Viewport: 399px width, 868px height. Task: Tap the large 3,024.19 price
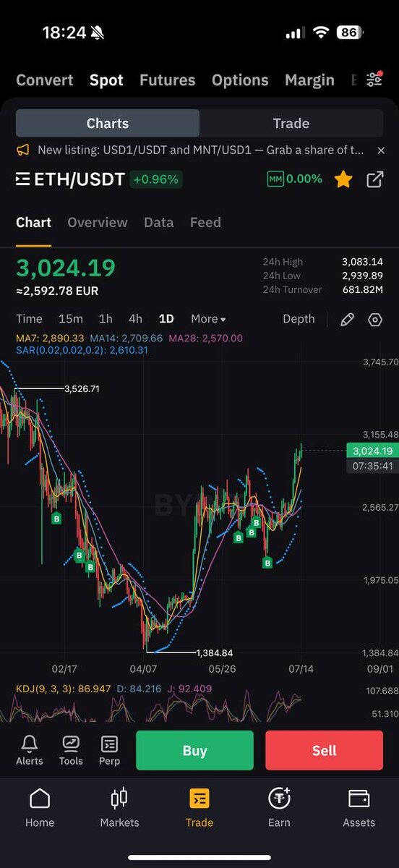(x=66, y=268)
